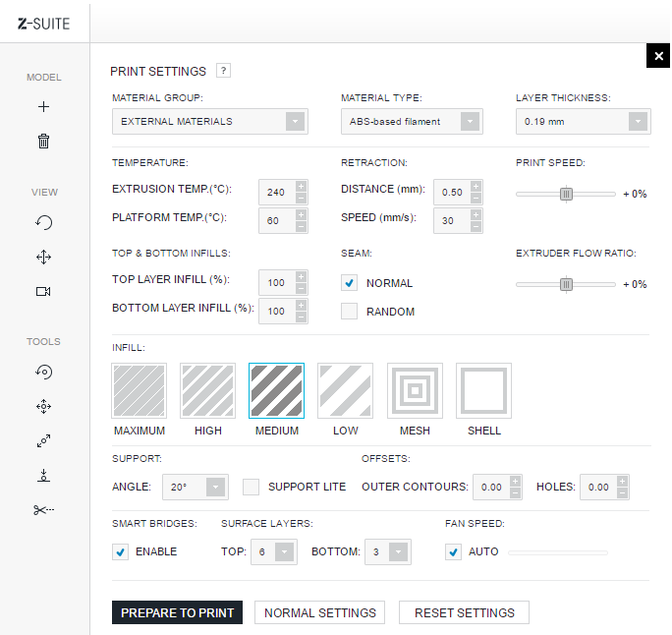
Task: Choose the resize tool with diagonal arrow
Action: click(43, 441)
